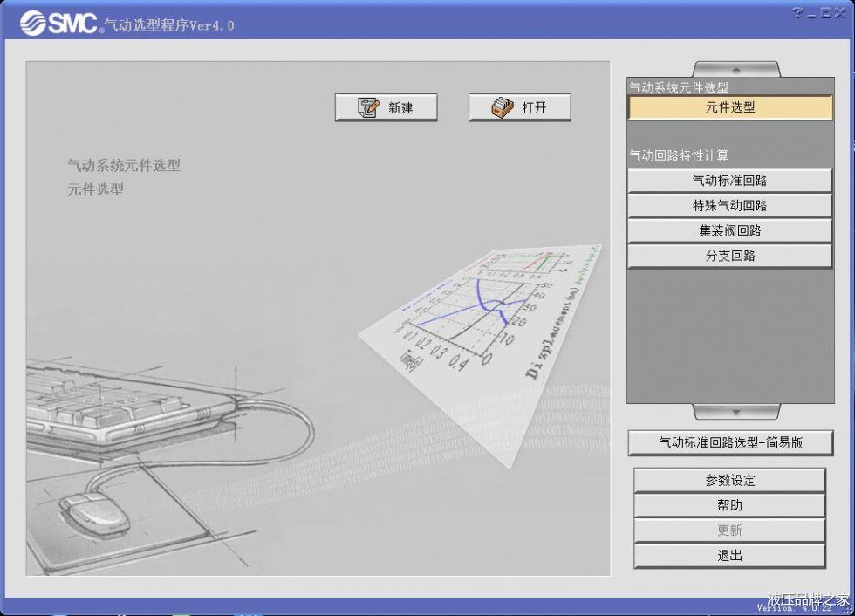Open the 集装阀回路 option
Screen dimensions: 855x616
point(729,231)
